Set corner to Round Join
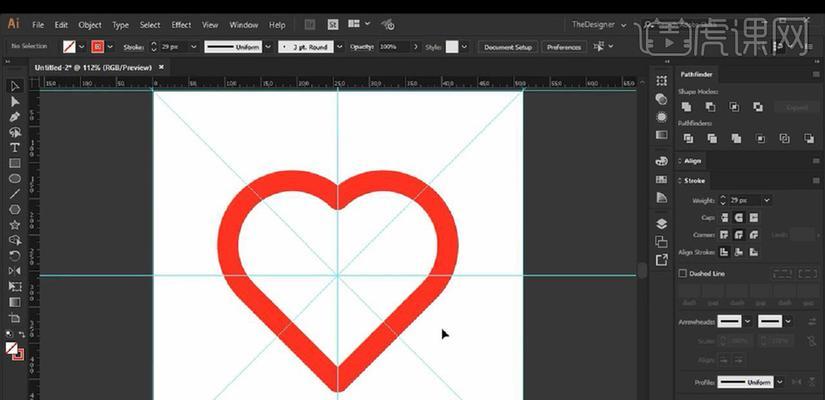 739,235
